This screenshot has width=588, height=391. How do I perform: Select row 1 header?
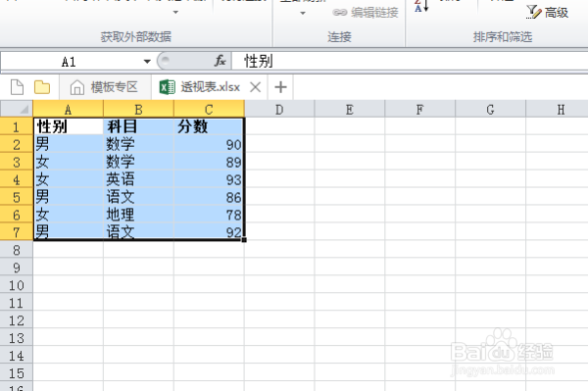(x=16, y=126)
